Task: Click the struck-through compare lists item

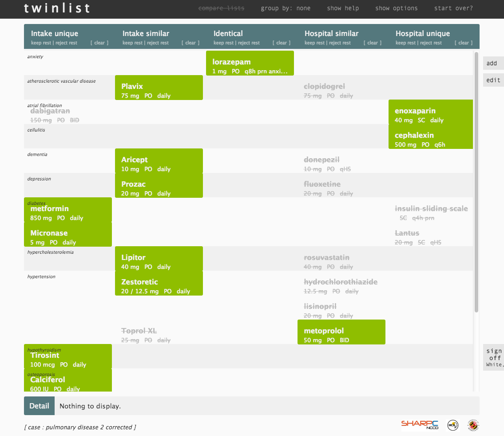Action: [222, 8]
